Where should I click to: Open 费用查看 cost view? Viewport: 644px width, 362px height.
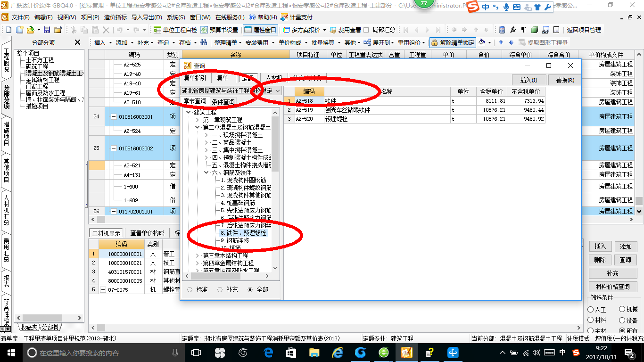345,30
